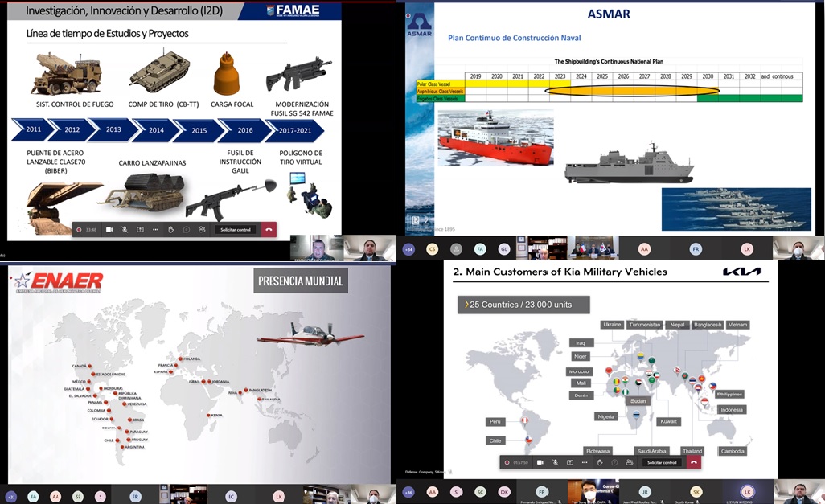Select FR participant avatar in ASMAR meeting
The image size is (825, 504).
[x=696, y=249]
